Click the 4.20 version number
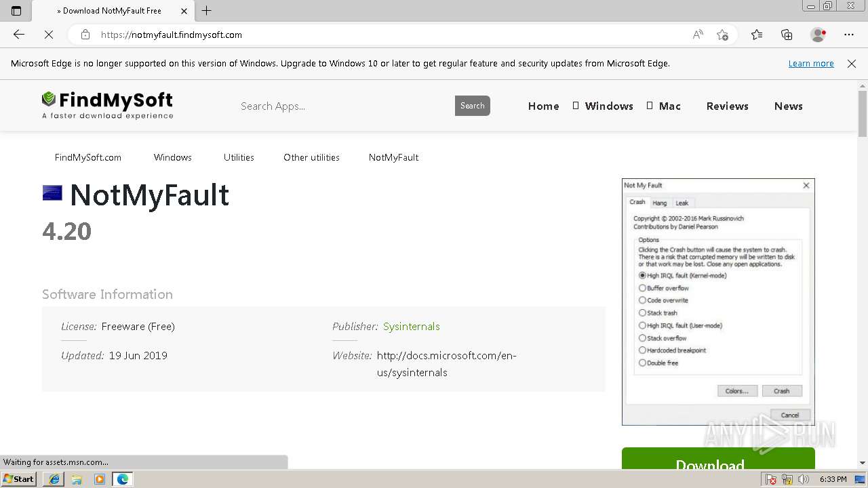The width and height of the screenshot is (868, 488). tap(66, 231)
